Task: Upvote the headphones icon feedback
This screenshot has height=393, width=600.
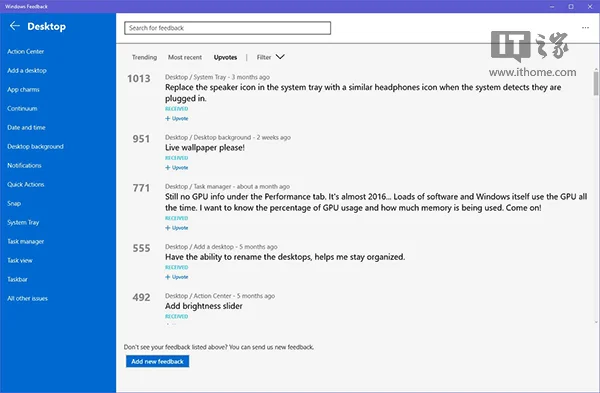Action: pyautogui.click(x=176, y=119)
